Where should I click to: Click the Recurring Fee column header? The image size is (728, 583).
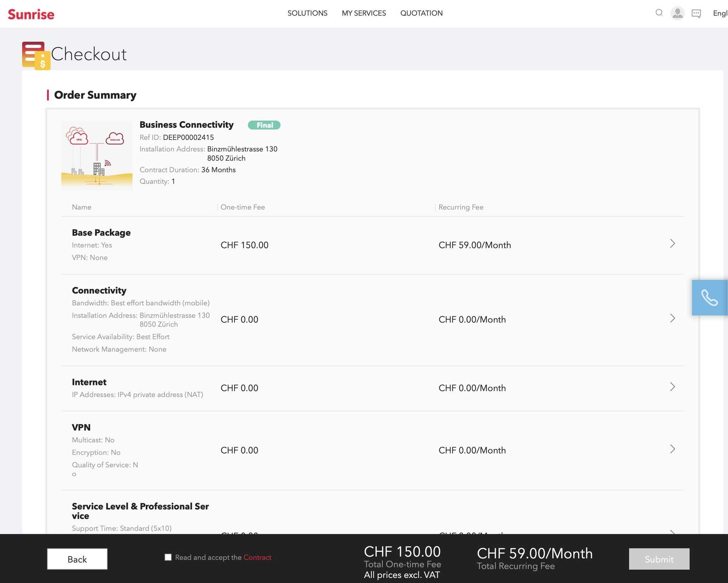(461, 207)
